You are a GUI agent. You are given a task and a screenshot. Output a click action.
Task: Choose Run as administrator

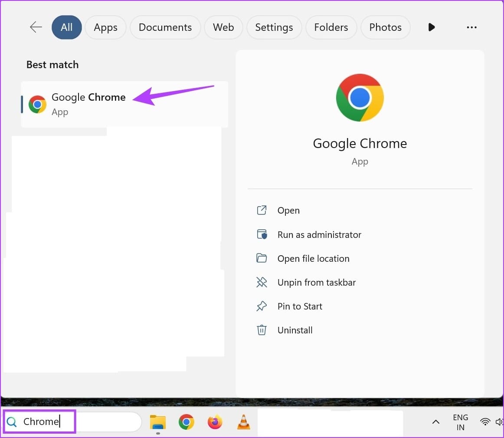[x=319, y=235]
